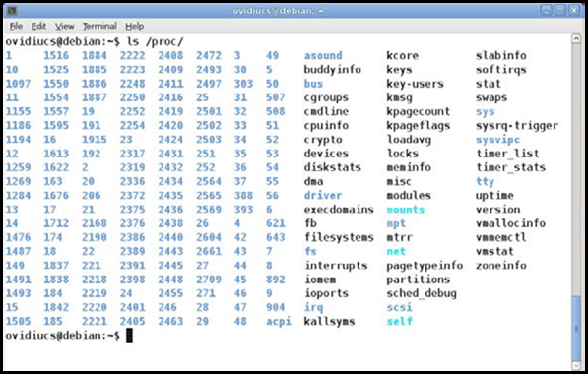Click the 'zoneinfo' entry
The width and height of the screenshot is (588, 374).
tap(501, 266)
